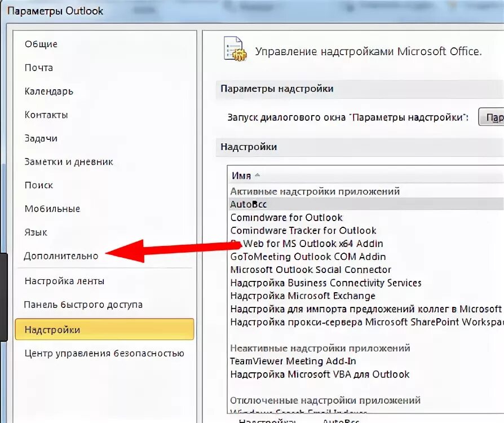
Task: Click the add-ins management document icon
Action: point(235,49)
